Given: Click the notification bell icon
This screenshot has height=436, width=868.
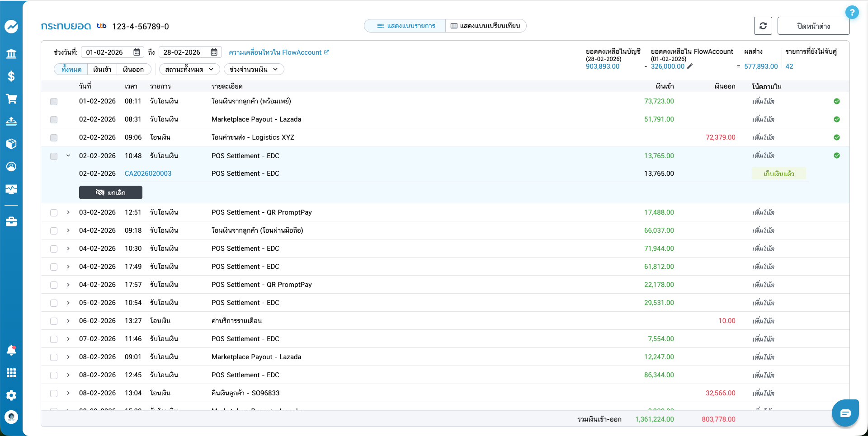Looking at the screenshot, I should 11,350.
